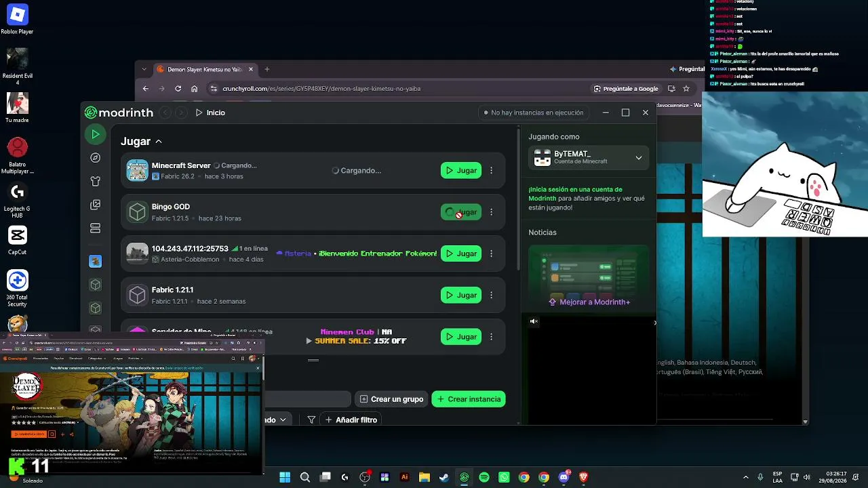Open the Roblox Player desktop shortcut
868x488 pixels.
coord(17,20)
